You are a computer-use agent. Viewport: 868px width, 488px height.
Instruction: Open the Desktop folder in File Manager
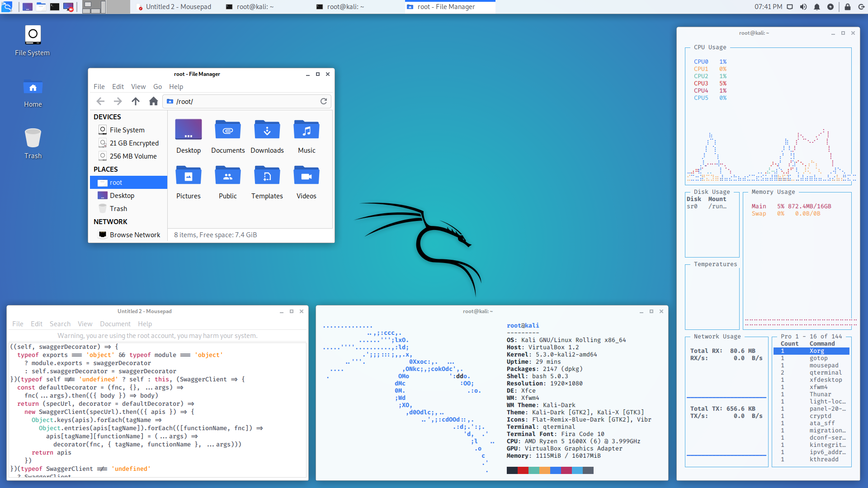click(x=189, y=136)
